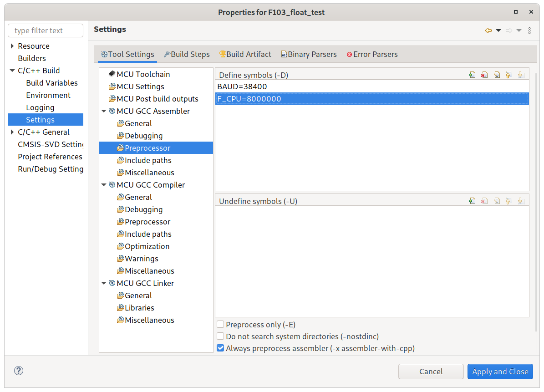This screenshot has height=392, width=544.
Task: Uncheck Always preprocess assembler option
Action: [221, 348]
